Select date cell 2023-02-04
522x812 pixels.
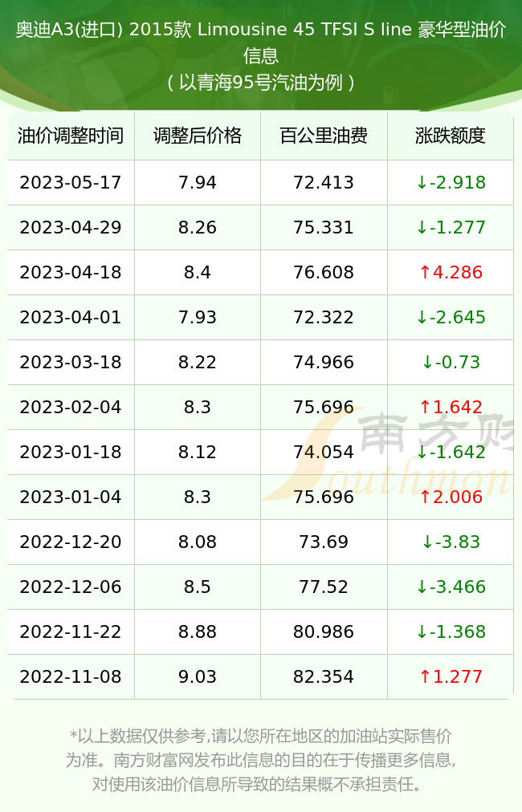(x=71, y=407)
